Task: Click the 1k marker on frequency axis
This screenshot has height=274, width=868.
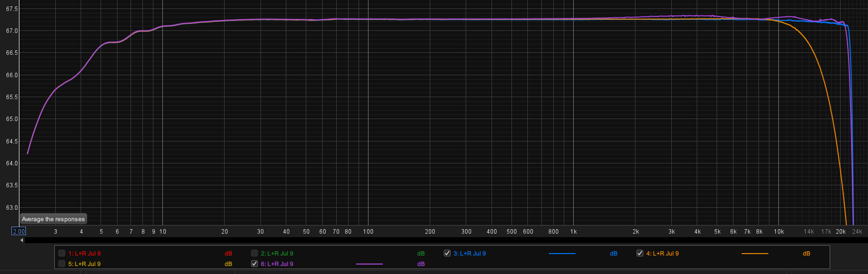Action: pos(573,232)
